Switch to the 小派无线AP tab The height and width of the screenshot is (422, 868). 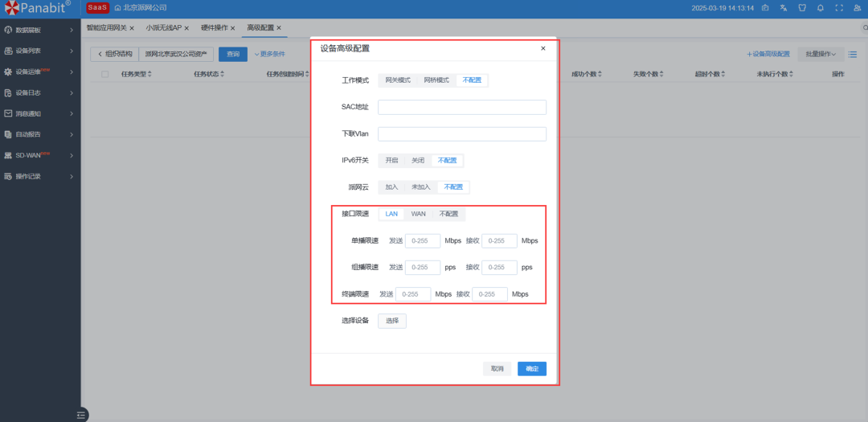(164, 27)
